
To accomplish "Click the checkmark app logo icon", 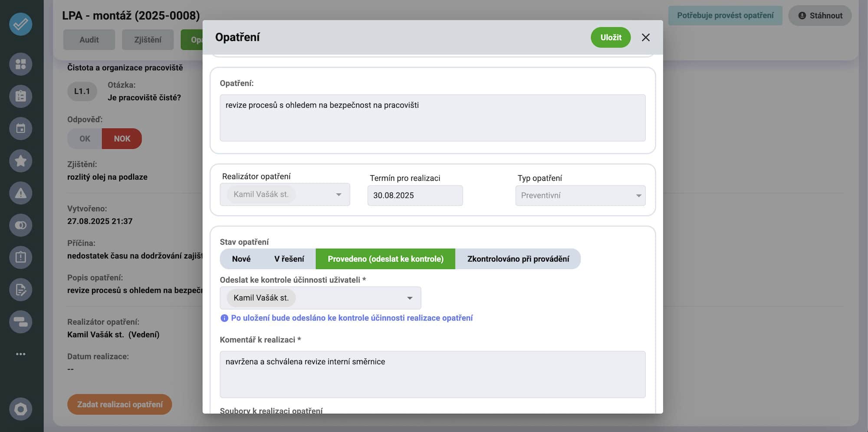I will pos(20,24).
